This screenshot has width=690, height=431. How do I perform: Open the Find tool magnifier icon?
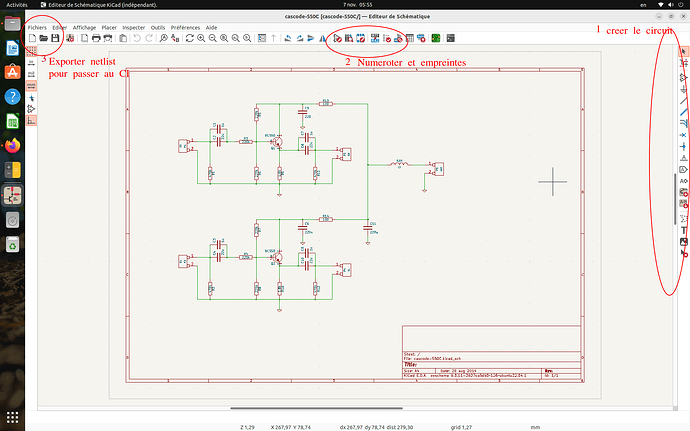click(163, 38)
